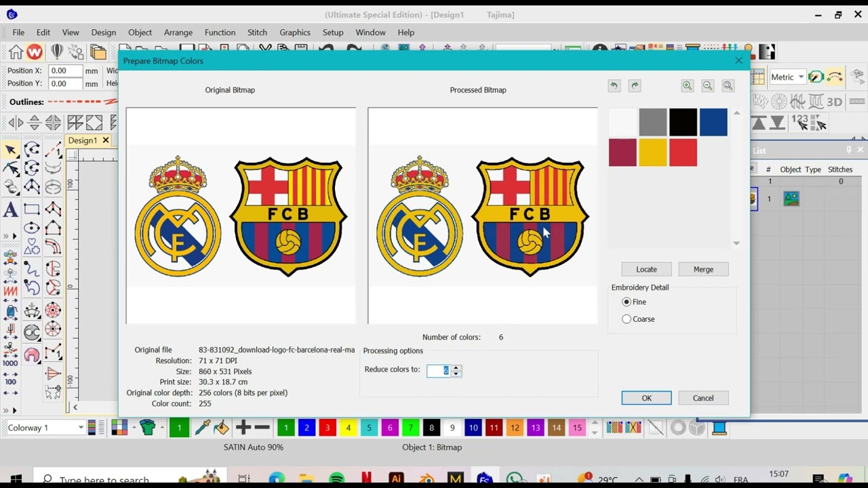Screen dimensions: 868x488
Task: Click the Reduce colors to input field
Action: point(439,370)
